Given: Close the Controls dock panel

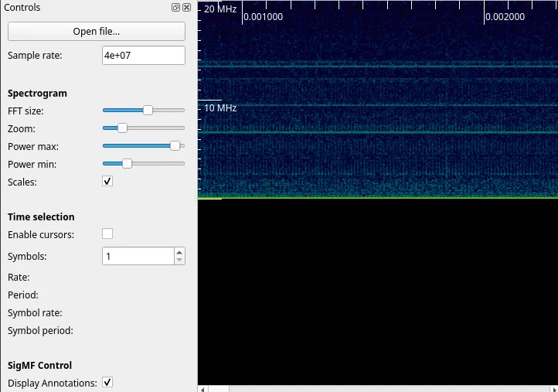Looking at the screenshot, I should [186, 8].
